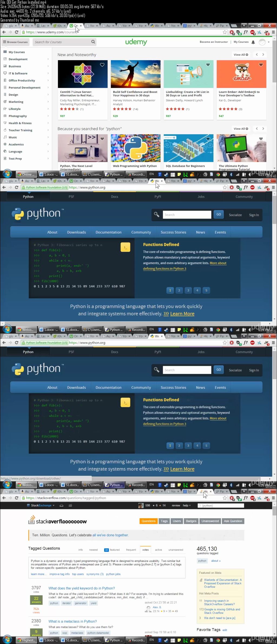Click the python jobs link in tag description

click(113, 574)
